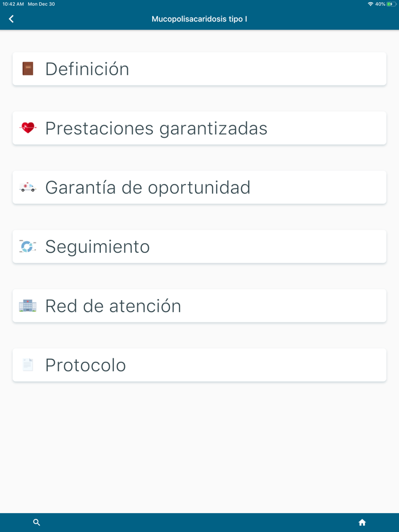This screenshot has height=532, width=399.
Task: Tap the Wi-Fi status icon
Action: click(x=370, y=4)
